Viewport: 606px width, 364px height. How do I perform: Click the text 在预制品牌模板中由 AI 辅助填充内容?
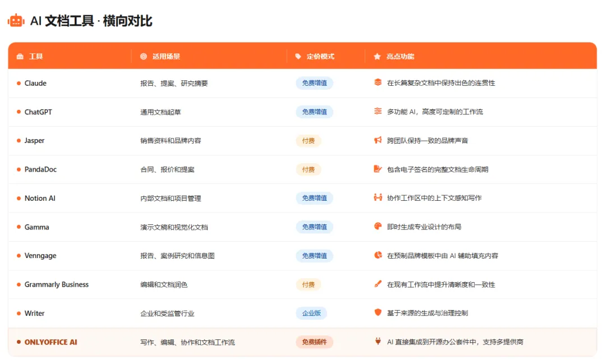443,256
